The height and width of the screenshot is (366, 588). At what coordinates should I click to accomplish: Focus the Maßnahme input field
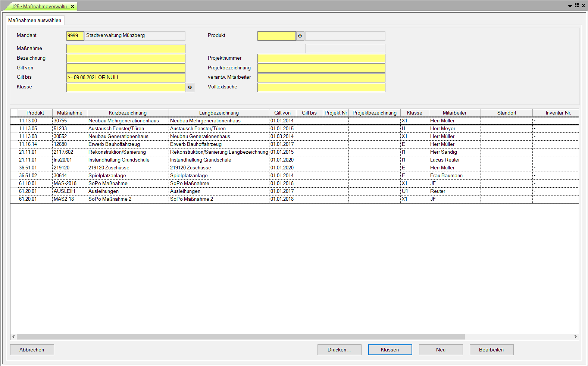click(126, 49)
